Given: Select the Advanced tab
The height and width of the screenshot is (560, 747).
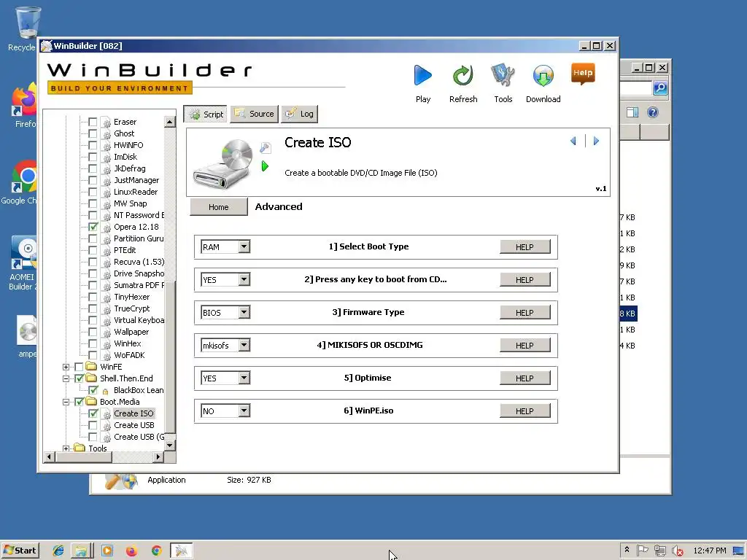Looking at the screenshot, I should pos(279,206).
